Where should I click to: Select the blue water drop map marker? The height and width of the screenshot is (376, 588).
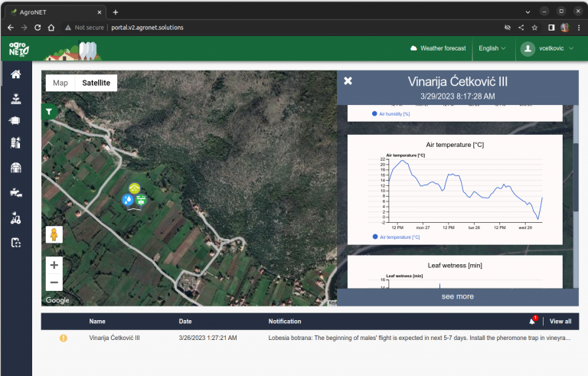(x=129, y=200)
